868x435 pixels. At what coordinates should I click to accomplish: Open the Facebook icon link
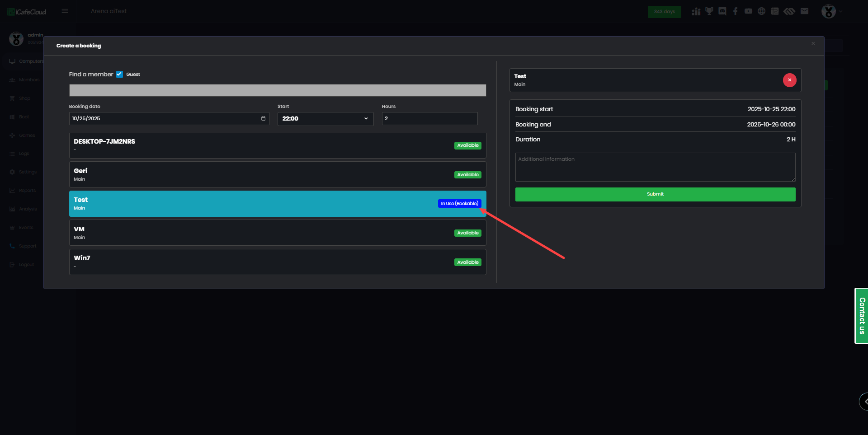click(736, 11)
